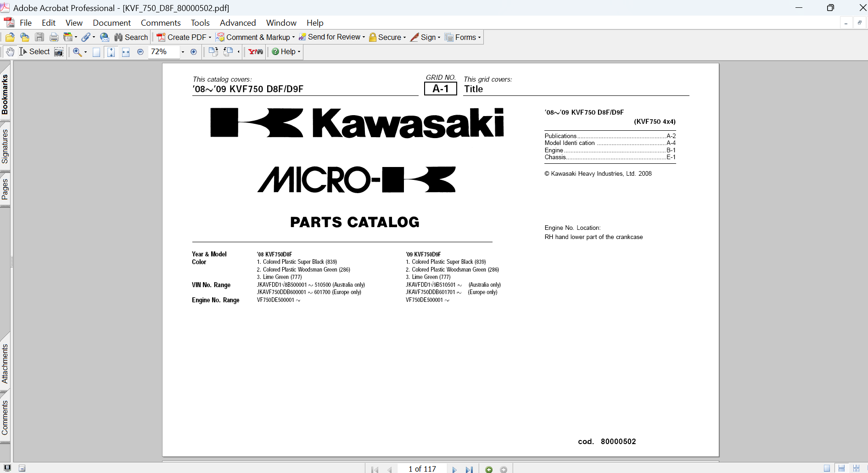
Task: Click the Create PDF from web page icon
Action: pyautogui.click(x=25, y=38)
